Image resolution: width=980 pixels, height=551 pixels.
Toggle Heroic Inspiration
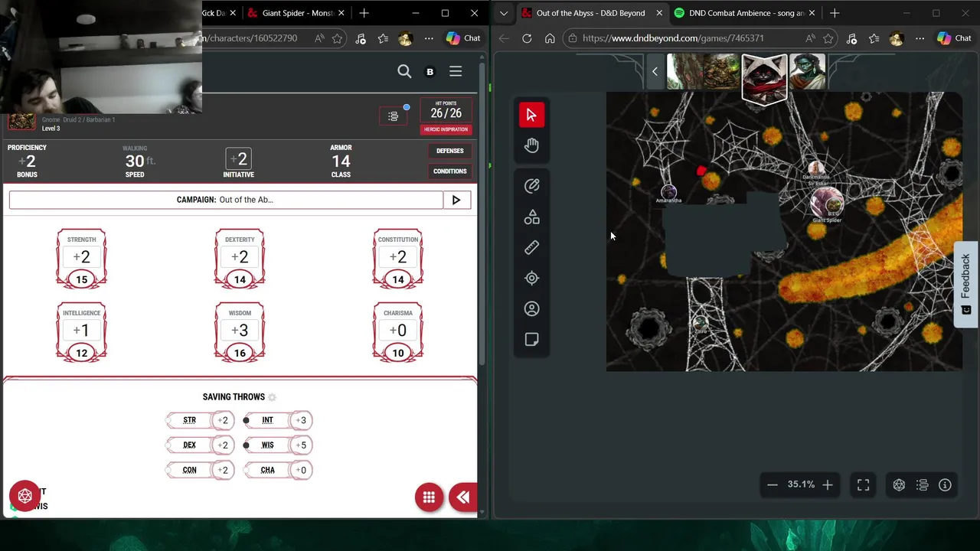pyautogui.click(x=446, y=129)
